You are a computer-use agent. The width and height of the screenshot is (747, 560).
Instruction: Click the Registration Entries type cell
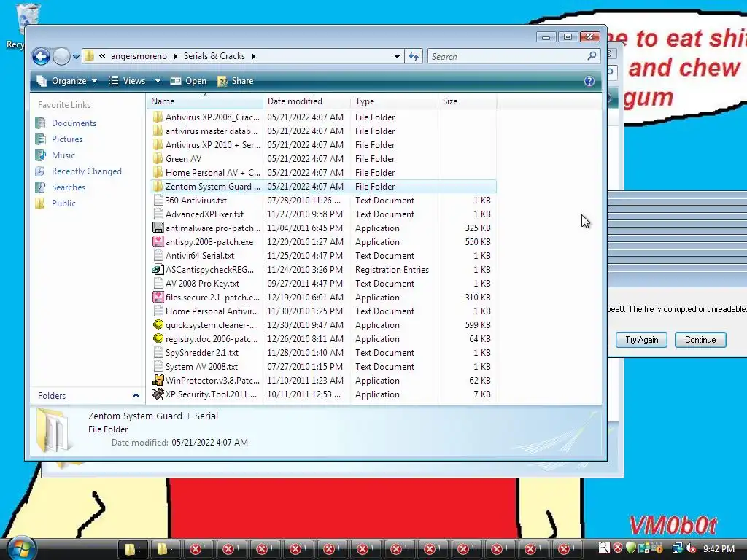(392, 270)
